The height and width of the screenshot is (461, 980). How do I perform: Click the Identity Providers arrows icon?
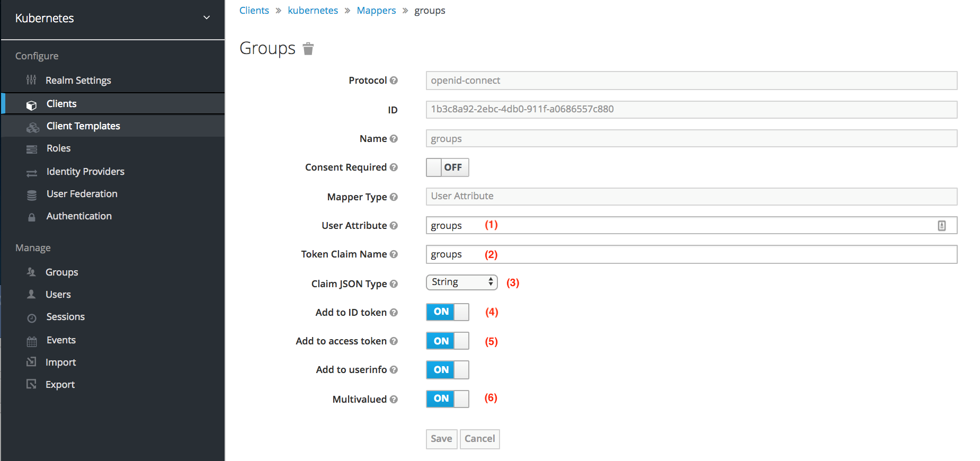point(32,173)
